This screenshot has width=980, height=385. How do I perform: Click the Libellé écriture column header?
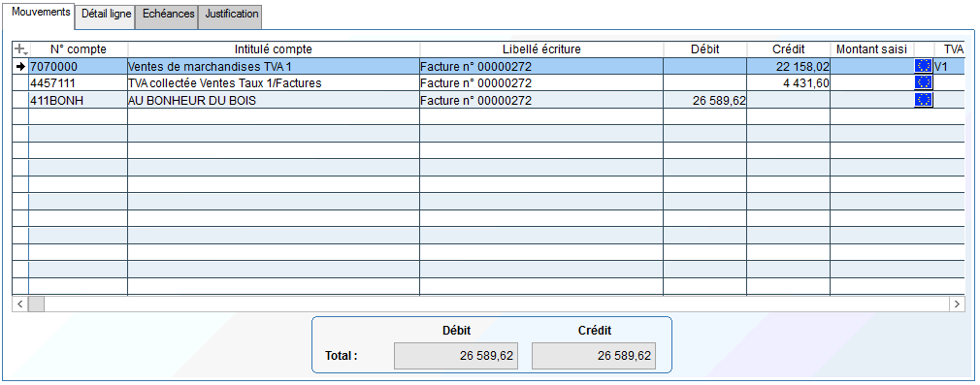tap(541, 49)
